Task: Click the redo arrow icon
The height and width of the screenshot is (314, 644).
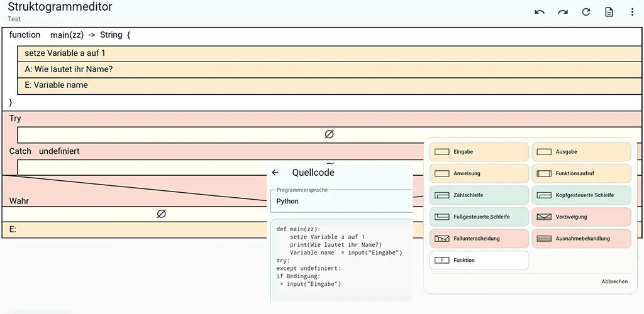Action: pyautogui.click(x=563, y=13)
